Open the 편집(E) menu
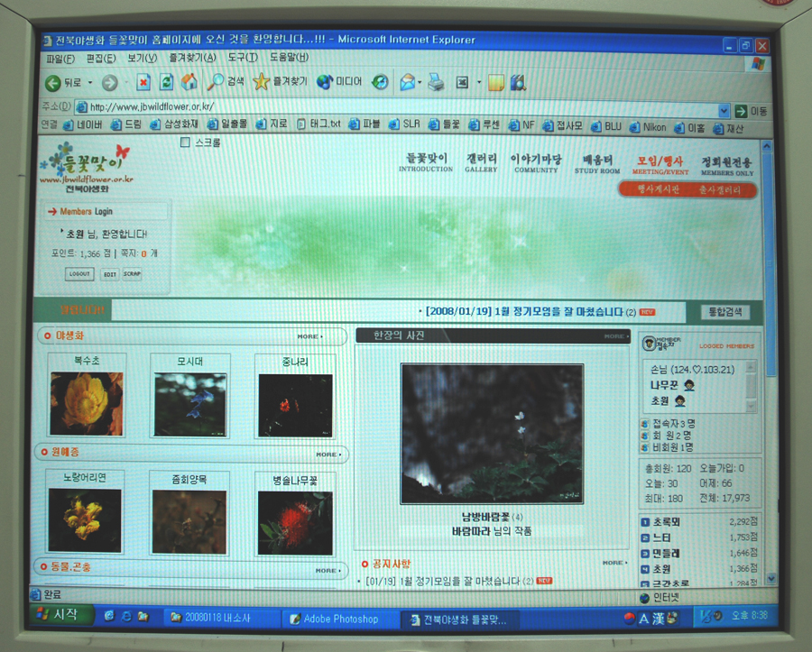Image resolution: width=812 pixels, height=652 pixels. [101, 58]
